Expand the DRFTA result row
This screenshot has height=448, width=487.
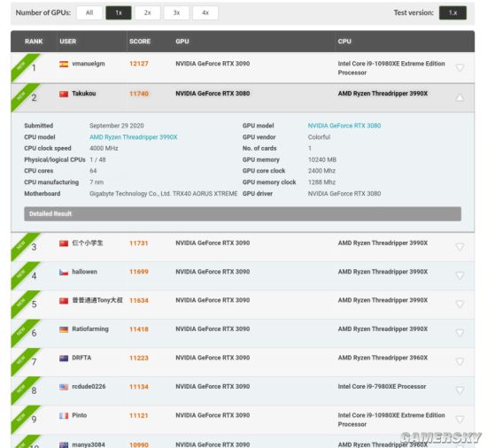pos(460,362)
